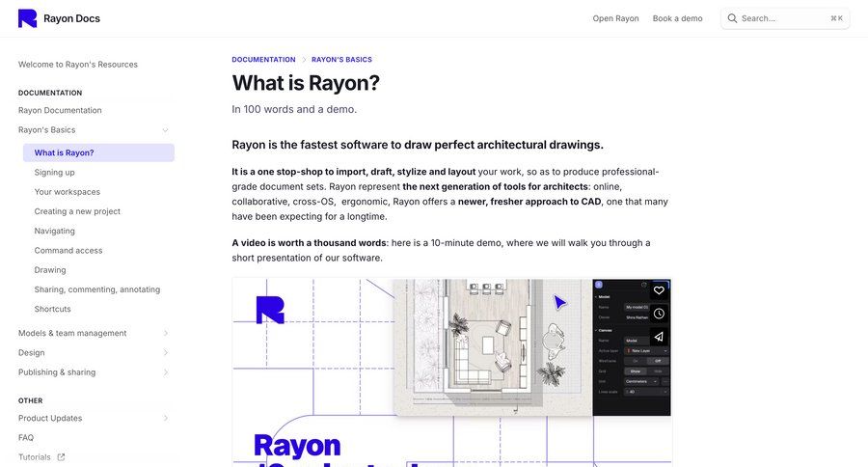The height and width of the screenshot is (467, 868).
Task: Expand the Design section chevron
Action: coord(165,353)
